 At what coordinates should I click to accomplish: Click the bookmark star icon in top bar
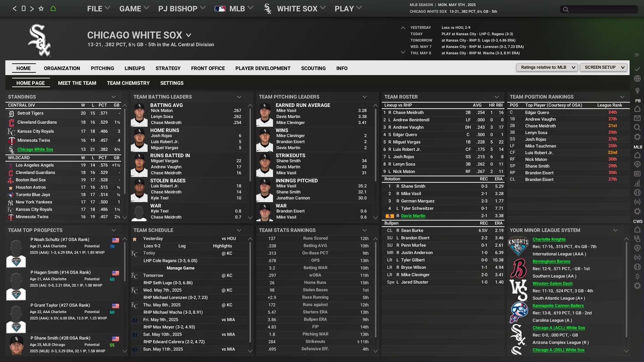[41, 9]
